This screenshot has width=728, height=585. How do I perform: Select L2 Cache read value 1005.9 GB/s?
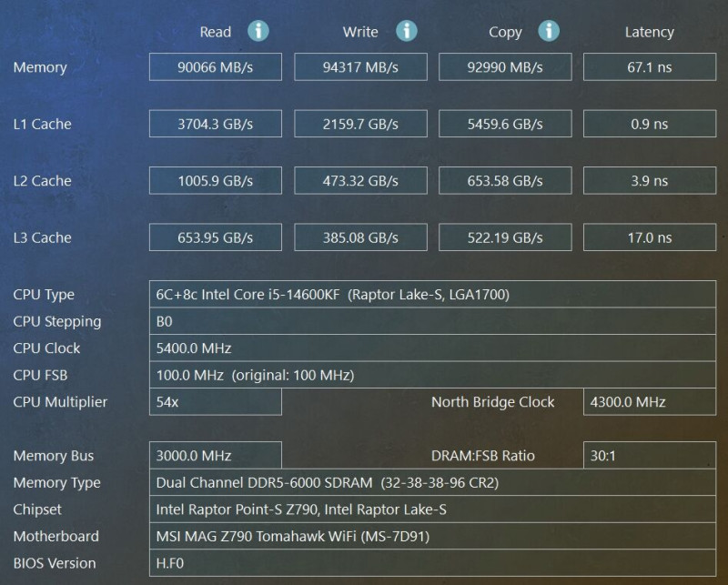coord(216,181)
